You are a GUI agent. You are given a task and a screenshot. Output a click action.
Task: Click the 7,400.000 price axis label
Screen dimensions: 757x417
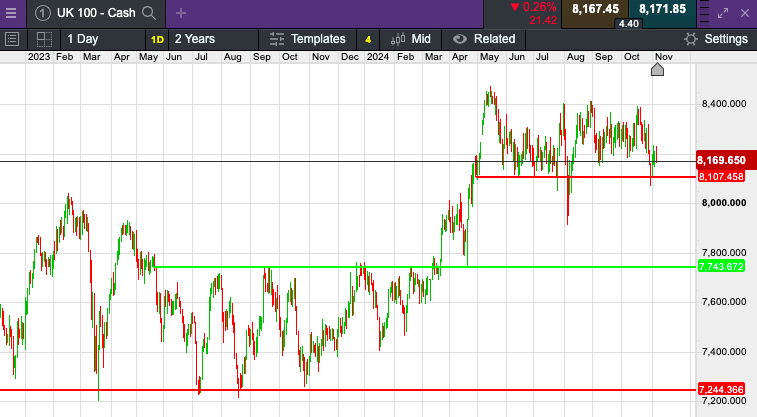(724, 351)
